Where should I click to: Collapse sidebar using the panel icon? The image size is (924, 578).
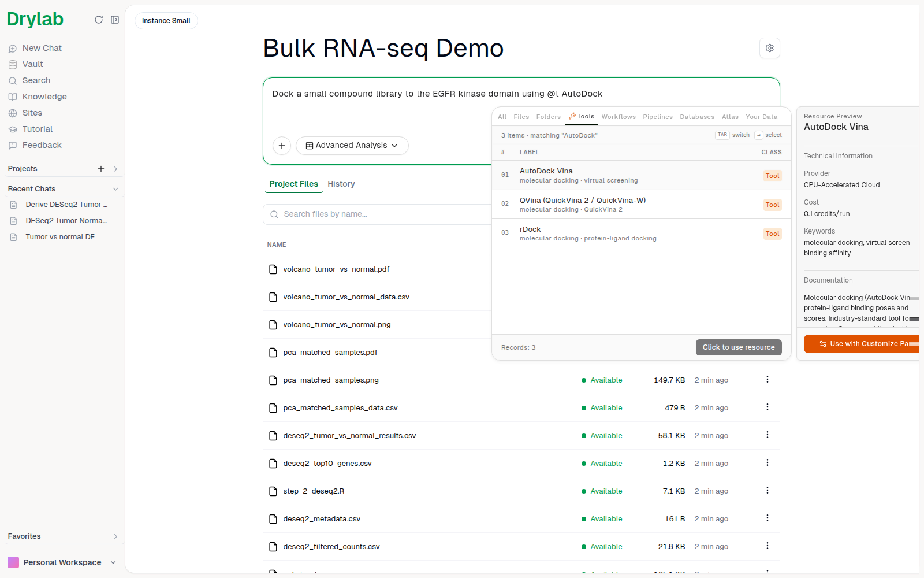click(x=115, y=20)
